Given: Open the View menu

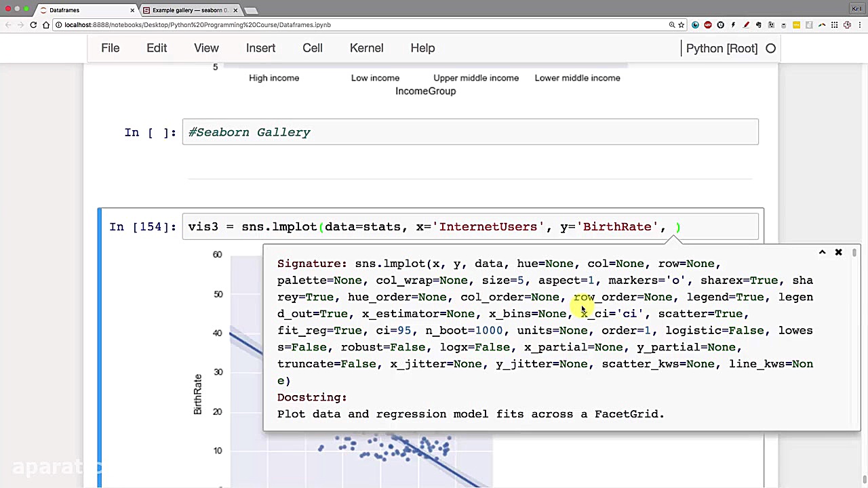Looking at the screenshot, I should [x=206, y=48].
